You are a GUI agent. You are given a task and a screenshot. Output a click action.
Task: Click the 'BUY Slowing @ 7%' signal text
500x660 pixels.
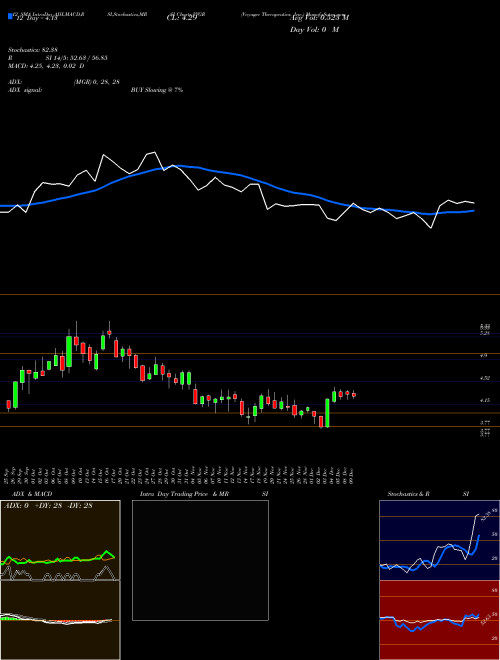click(x=157, y=90)
